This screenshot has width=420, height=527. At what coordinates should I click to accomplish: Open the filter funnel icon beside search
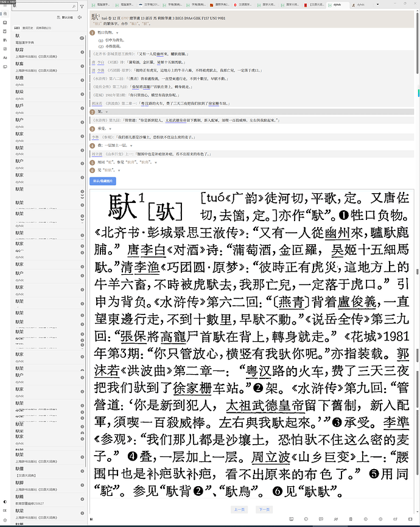tap(83, 6)
